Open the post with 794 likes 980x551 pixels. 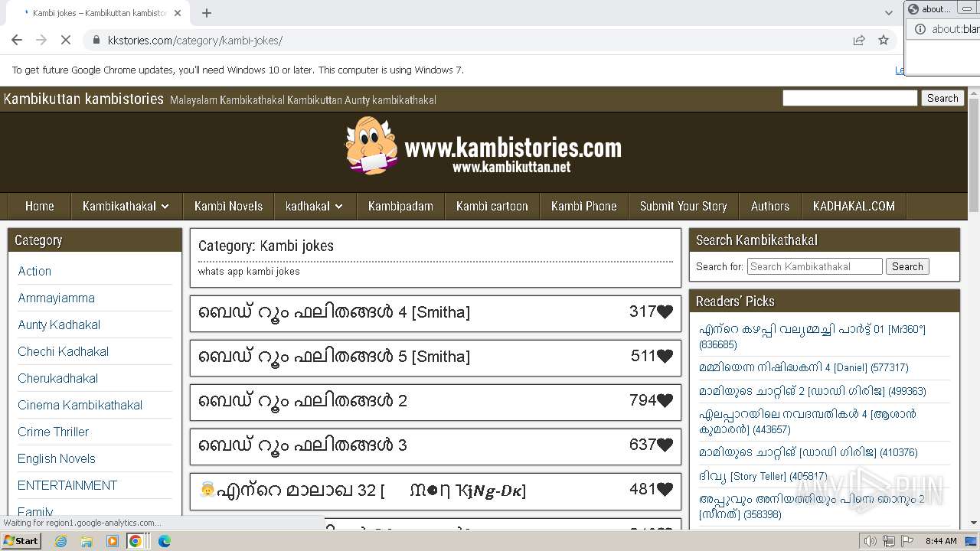302,401
